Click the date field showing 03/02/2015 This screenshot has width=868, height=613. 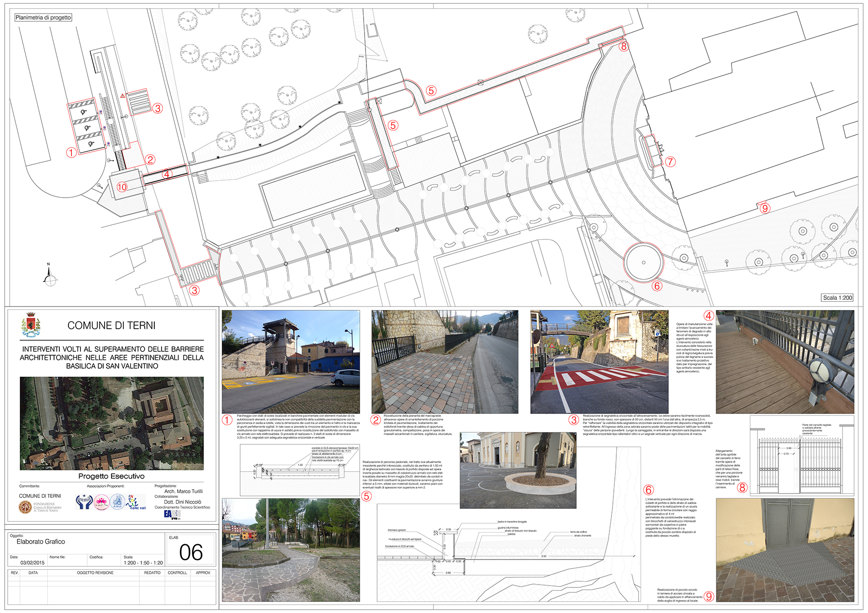click(x=32, y=562)
